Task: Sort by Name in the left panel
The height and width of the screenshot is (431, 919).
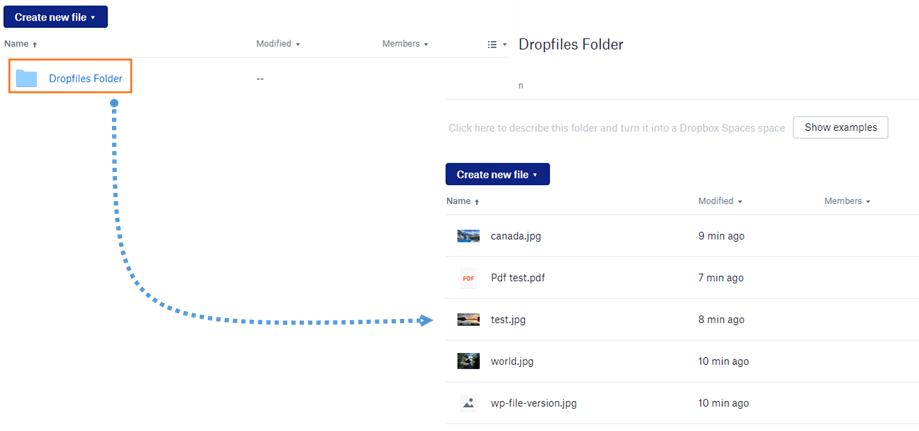Action: 20,44
